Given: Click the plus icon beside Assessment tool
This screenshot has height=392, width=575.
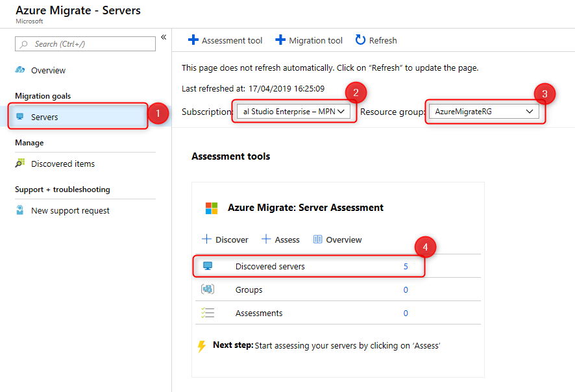Looking at the screenshot, I should tap(193, 40).
